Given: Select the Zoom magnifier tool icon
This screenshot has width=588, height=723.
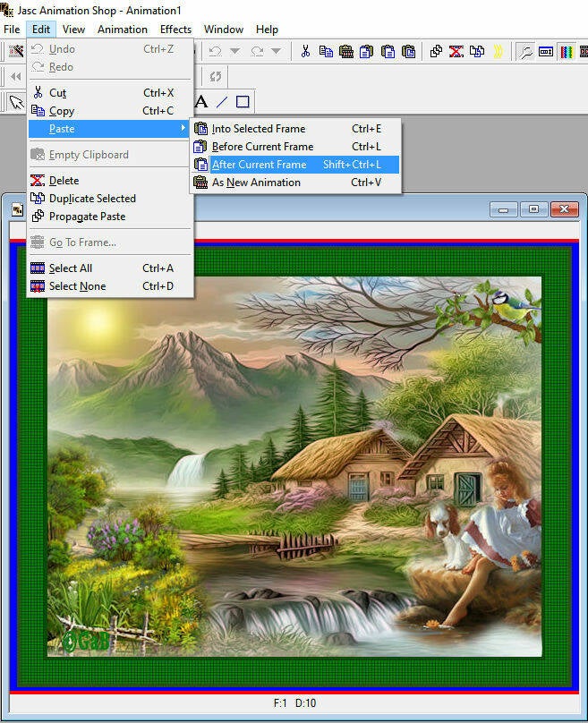Looking at the screenshot, I should pyautogui.click(x=525, y=52).
